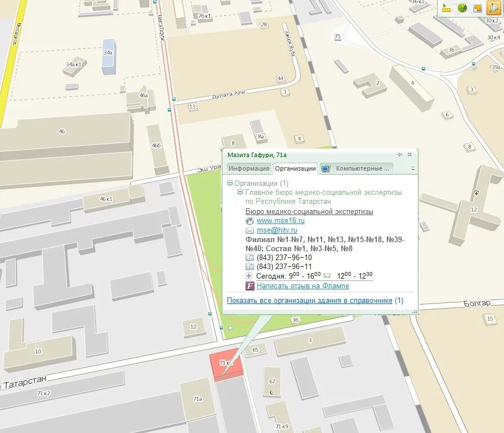Click the phone number (843) 237-96-10

(x=284, y=257)
